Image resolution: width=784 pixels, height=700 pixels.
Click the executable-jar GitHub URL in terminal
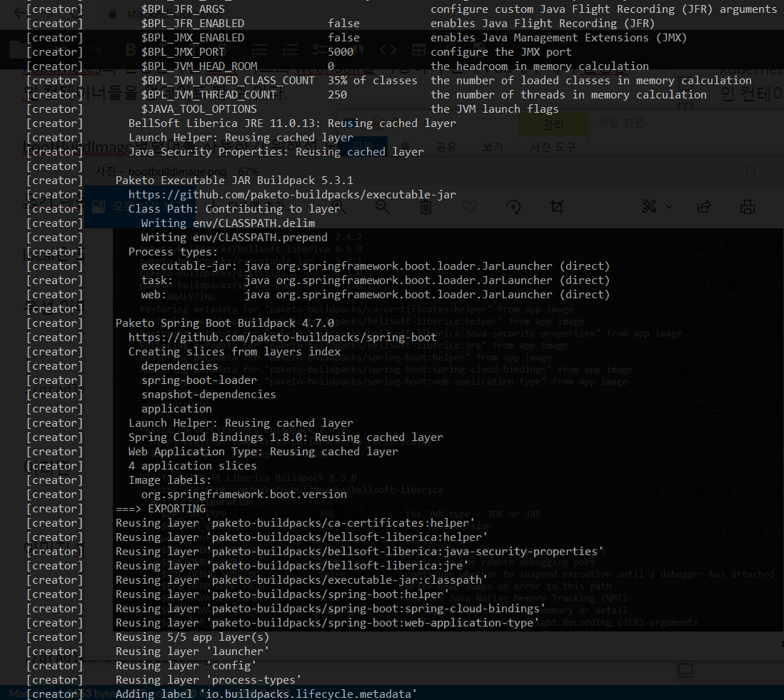tap(292, 195)
